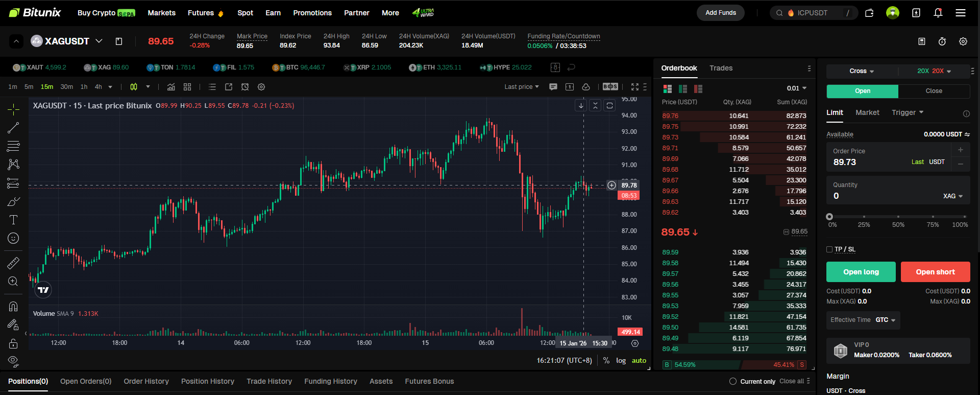This screenshot has height=395, width=980.
Task: Open the chart alarm clock alert icon
Action: (x=245, y=87)
